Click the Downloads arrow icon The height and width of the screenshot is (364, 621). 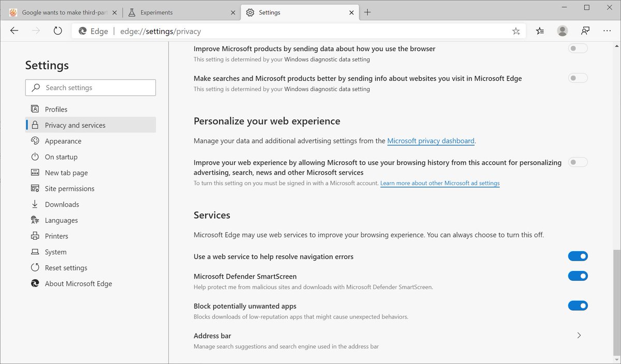click(35, 204)
